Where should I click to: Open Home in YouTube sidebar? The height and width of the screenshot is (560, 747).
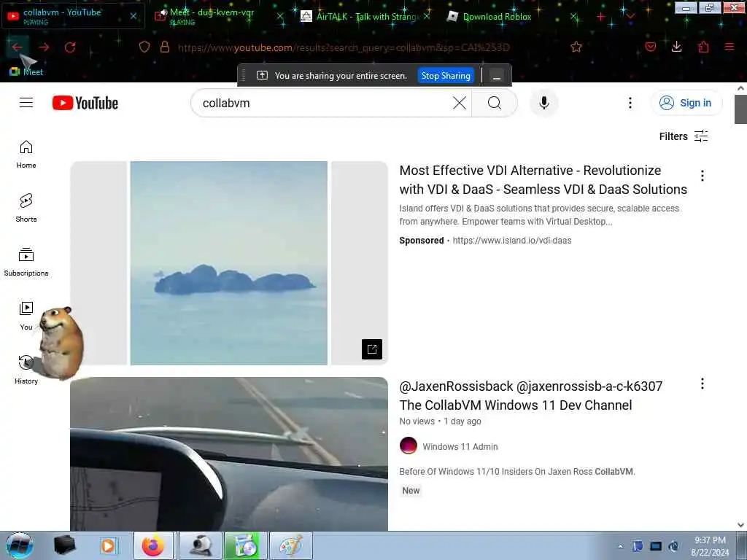(x=26, y=155)
